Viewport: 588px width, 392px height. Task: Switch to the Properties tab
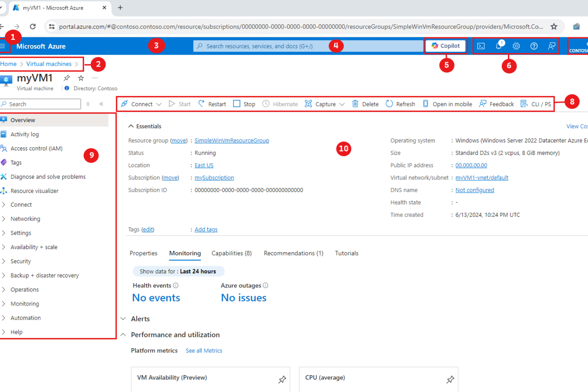[143, 253]
